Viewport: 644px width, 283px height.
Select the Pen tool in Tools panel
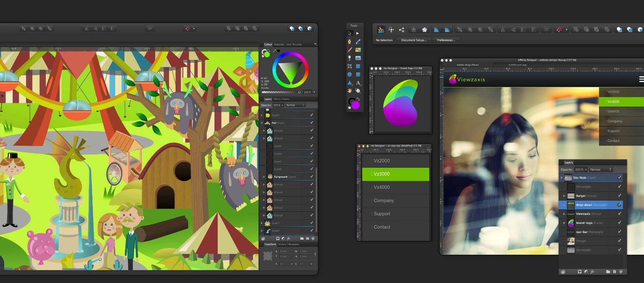coord(350,41)
